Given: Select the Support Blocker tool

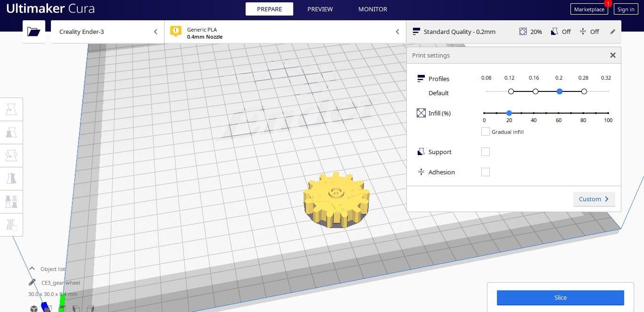Looking at the screenshot, I should (x=11, y=224).
